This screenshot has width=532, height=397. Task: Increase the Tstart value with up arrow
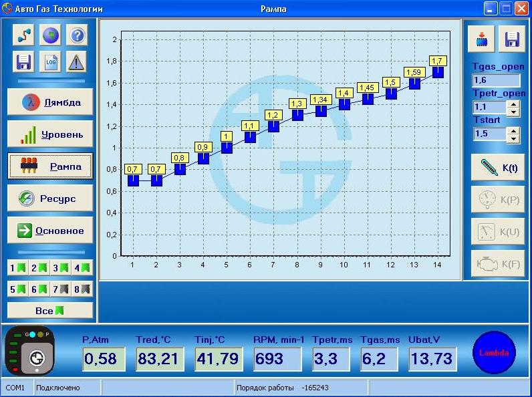pos(513,131)
